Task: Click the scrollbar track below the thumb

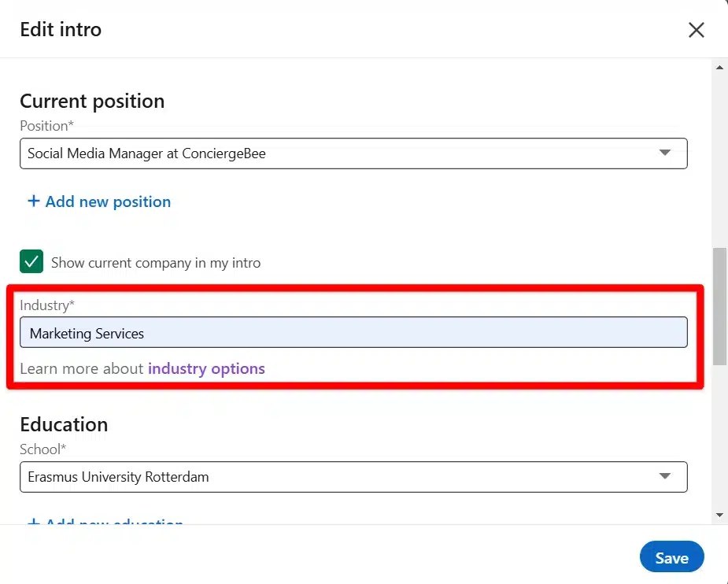Action: coord(719,436)
